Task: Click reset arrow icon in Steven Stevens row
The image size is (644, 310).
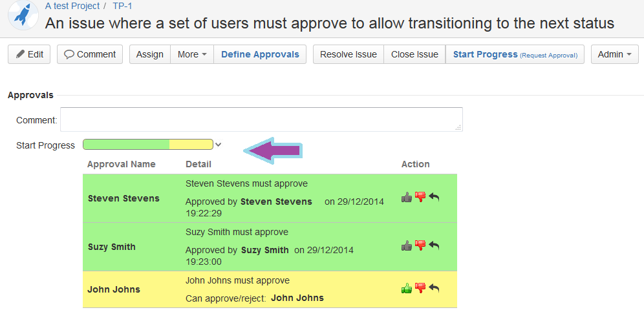Action: point(434,198)
